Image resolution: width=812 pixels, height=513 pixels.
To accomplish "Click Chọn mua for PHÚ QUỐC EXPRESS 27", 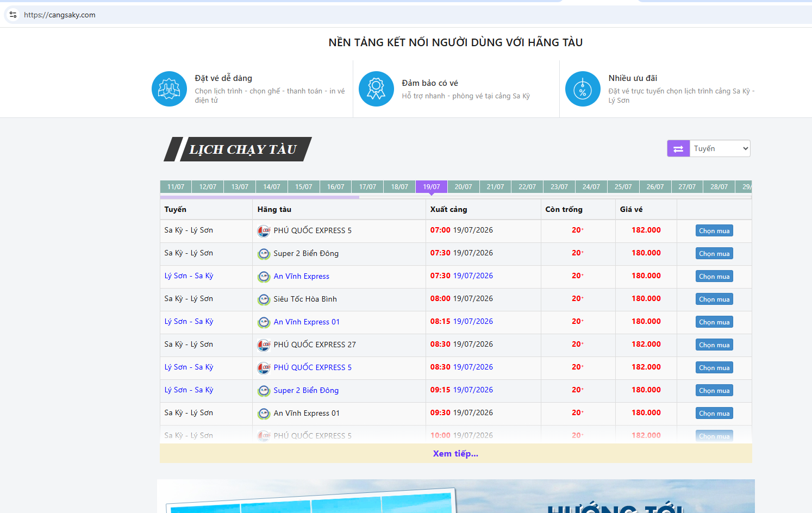I will pos(714,345).
